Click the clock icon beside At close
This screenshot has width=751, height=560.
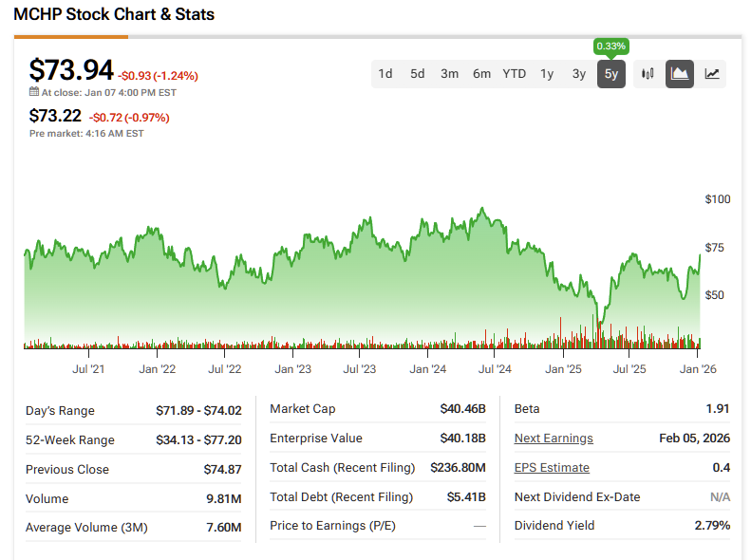34,93
